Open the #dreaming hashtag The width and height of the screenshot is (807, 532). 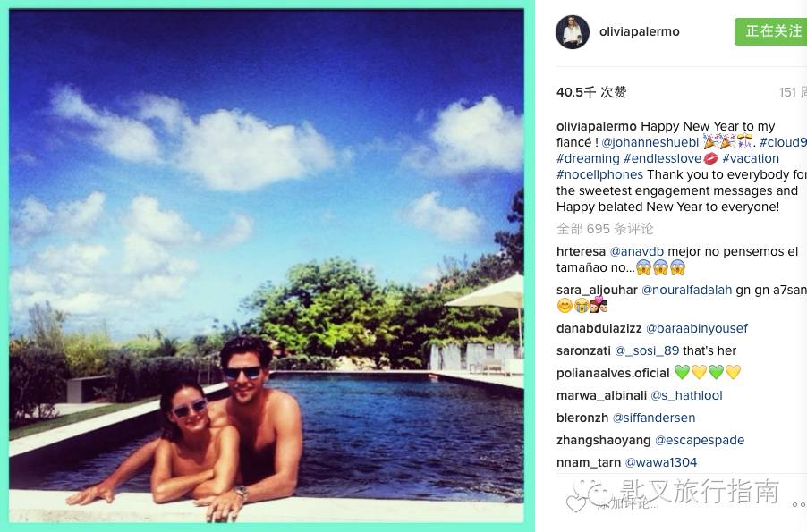(588, 158)
